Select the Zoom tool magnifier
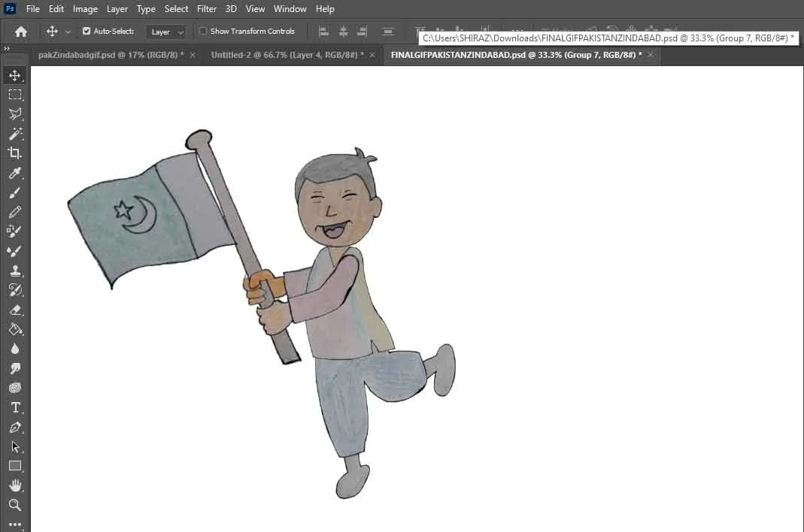The height and width of the screenshot is (532, 804). [x=14, y=505]
